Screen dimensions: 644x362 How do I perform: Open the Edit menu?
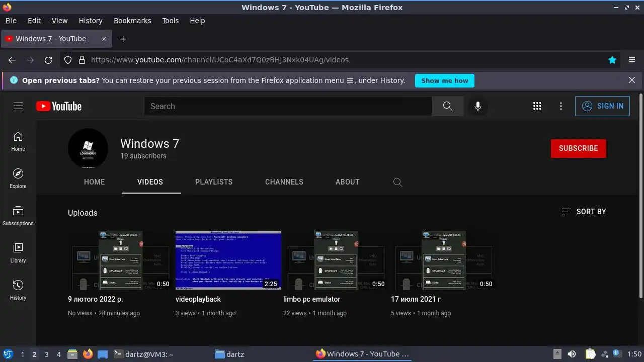click(x=34, y=21)
